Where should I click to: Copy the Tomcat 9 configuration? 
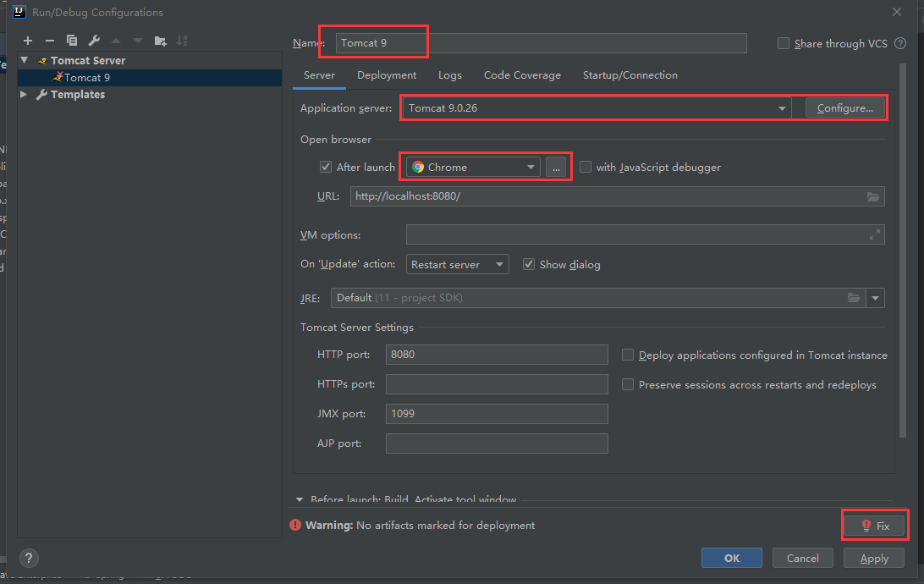[x=72, y=40]
